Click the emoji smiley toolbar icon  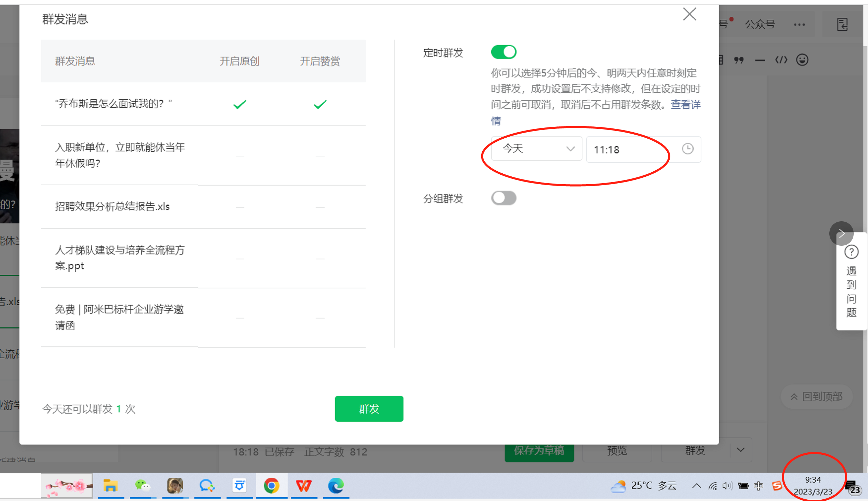pyautogui.click(x=802, y=60)
